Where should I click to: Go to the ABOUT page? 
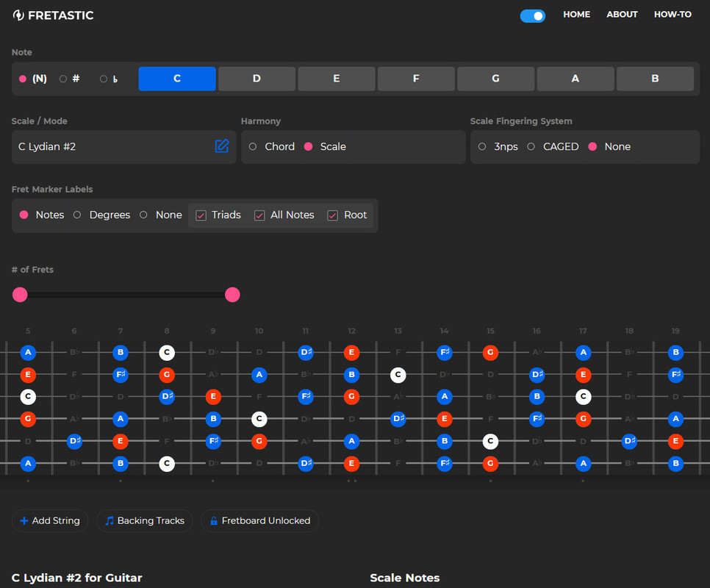click(x=621, y=15)
